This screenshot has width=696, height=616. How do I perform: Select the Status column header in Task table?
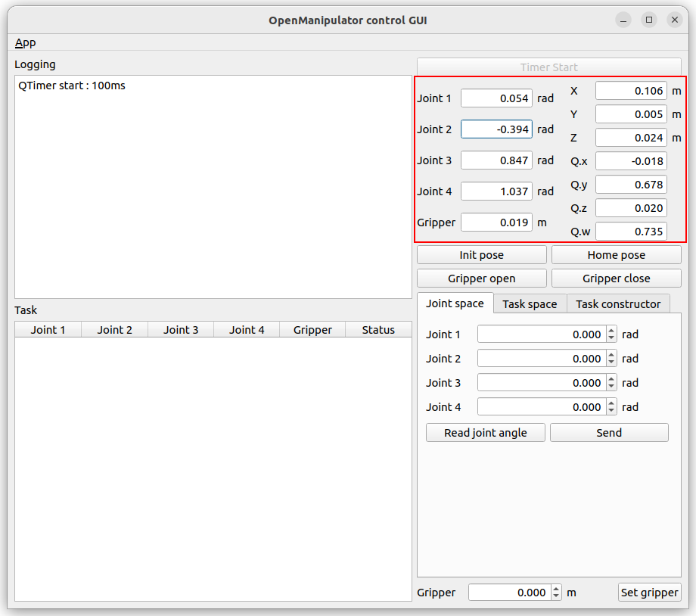pos(378,330)
